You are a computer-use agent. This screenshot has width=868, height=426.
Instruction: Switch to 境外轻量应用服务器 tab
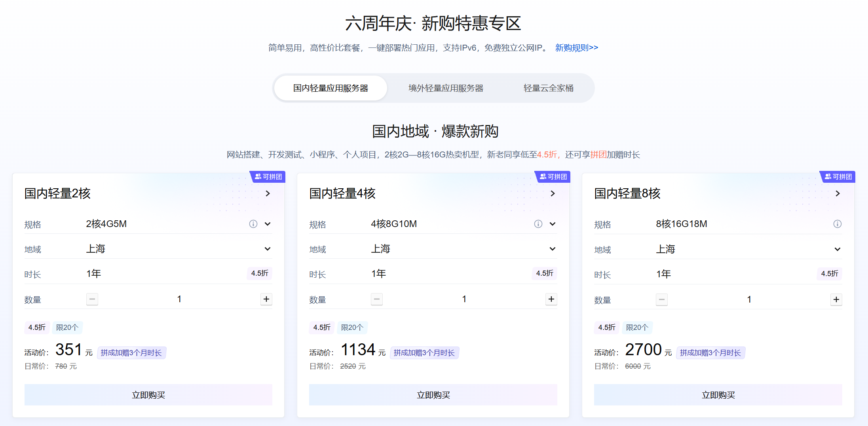(446, 88)
